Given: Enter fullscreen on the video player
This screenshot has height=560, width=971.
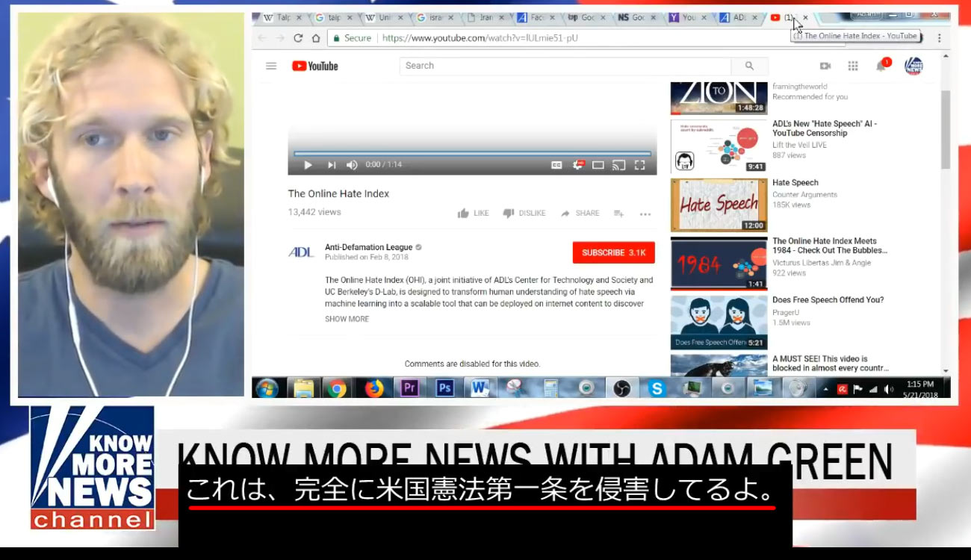Looking at the screenshot, I should tap(639, 165).
